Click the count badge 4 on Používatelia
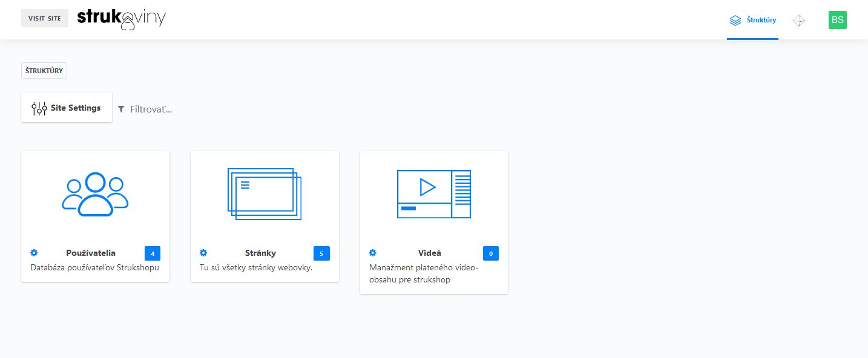Screen dimensions: 868x358 click(x=153, y=253)
